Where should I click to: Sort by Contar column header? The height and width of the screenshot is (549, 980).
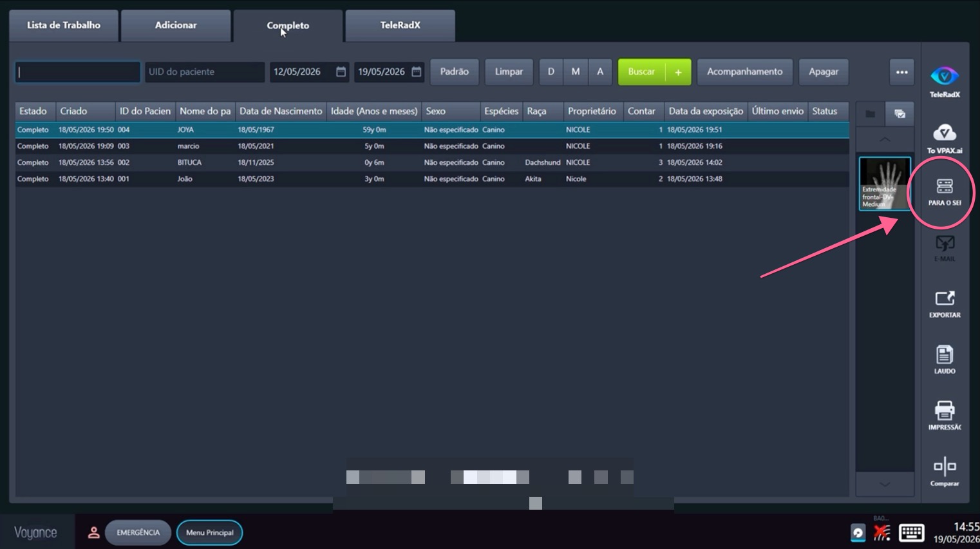(644, 111)
